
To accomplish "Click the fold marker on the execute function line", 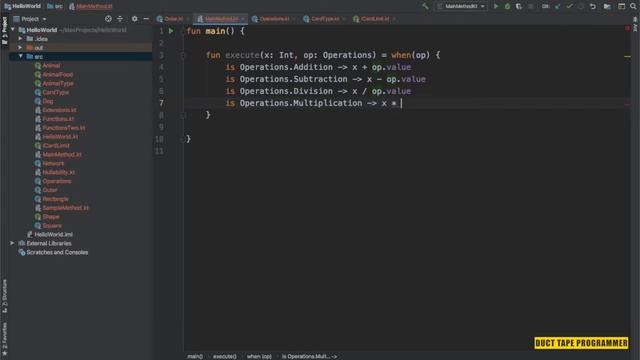I will (x=183, y=55).
